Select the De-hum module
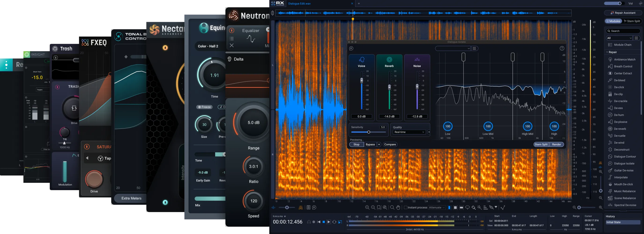Viewport: 644px width, 234px height. tap(617, 115)
